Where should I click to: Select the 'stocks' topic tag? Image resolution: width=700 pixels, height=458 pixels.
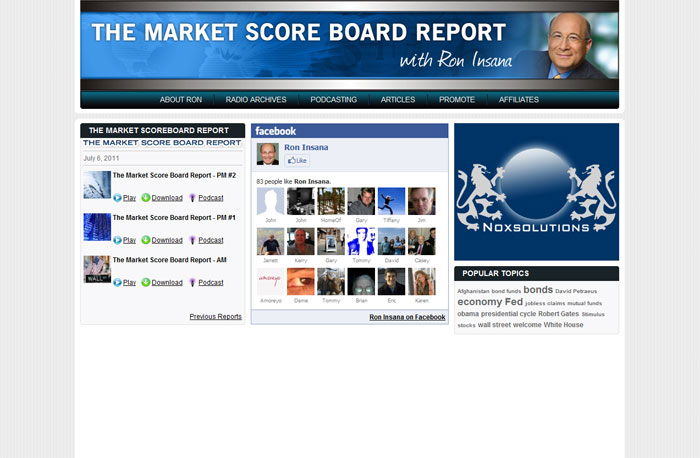coord(467,325)
